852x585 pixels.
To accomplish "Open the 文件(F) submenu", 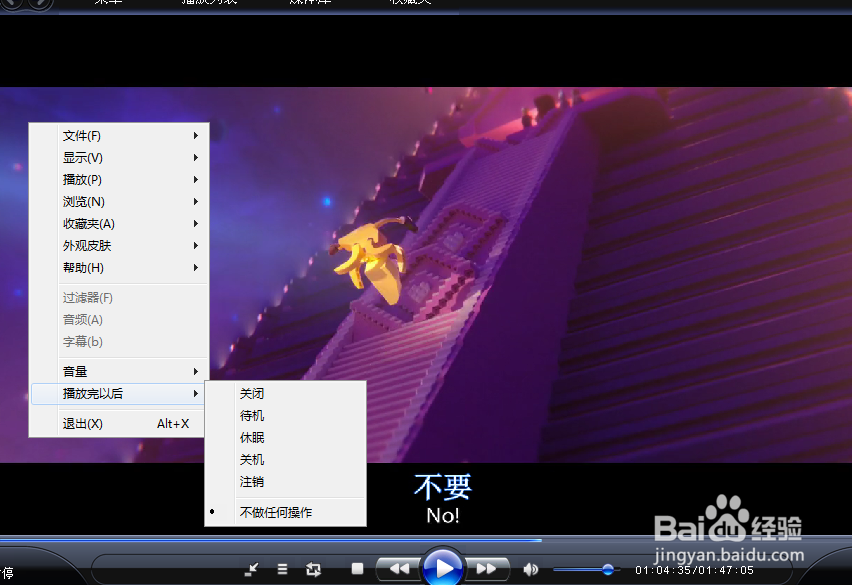I will click(119, 136).
